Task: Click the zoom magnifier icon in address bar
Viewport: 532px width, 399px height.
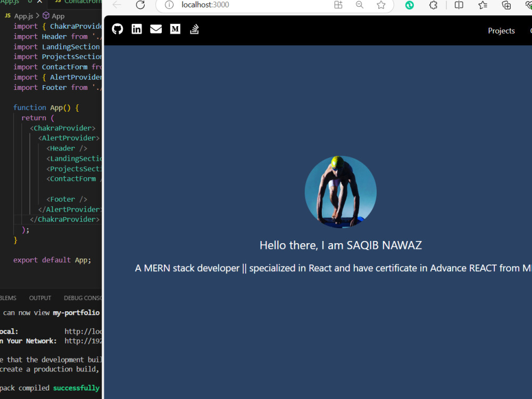Action: pos(360,5)
